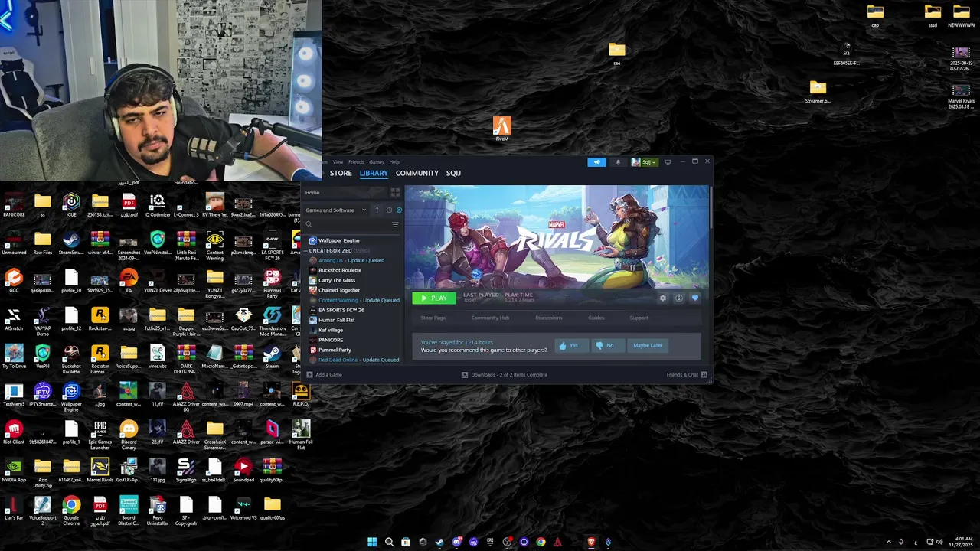This screenshot has width=980, height=551.
Task: Open the Guides link
Action: tap(596, 318)
